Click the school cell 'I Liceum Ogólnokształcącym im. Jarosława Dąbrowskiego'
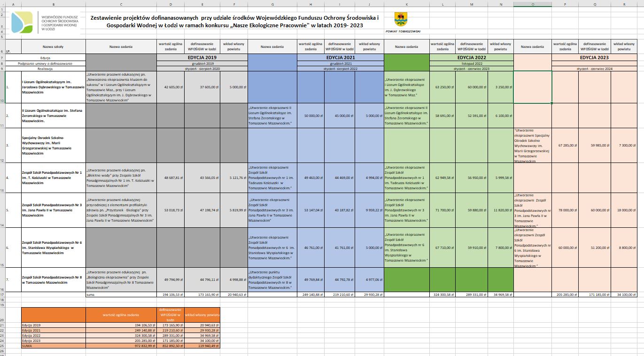Screen dimensions: 644x356 pyautogui.click(x=53, y=87)
